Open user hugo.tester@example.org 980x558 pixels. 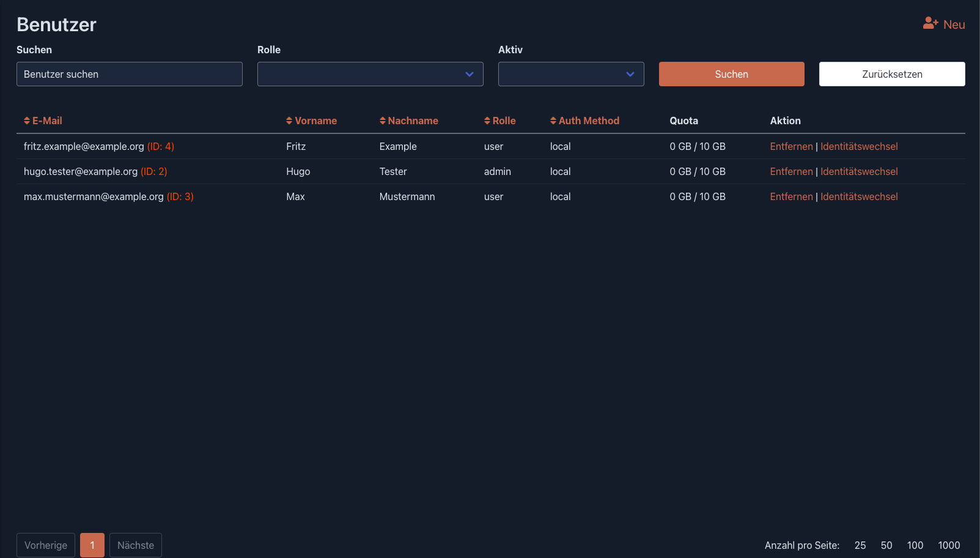click(81, 171)
